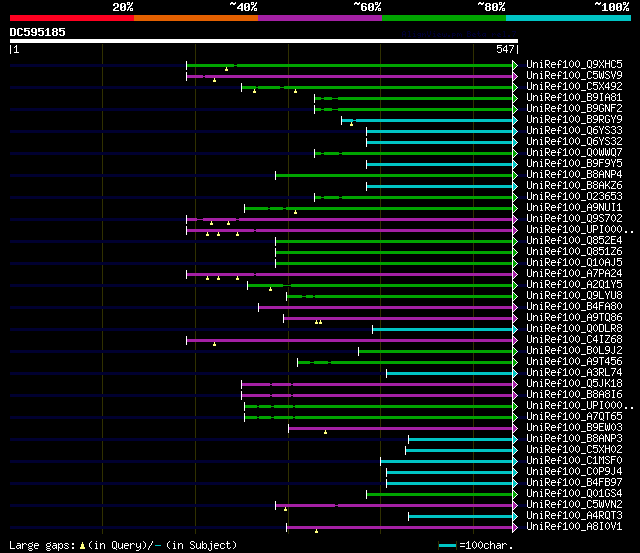Open hit UniRef100_Q9XHC5
This screenshot has width=640, height=553.
pos(574,64)
